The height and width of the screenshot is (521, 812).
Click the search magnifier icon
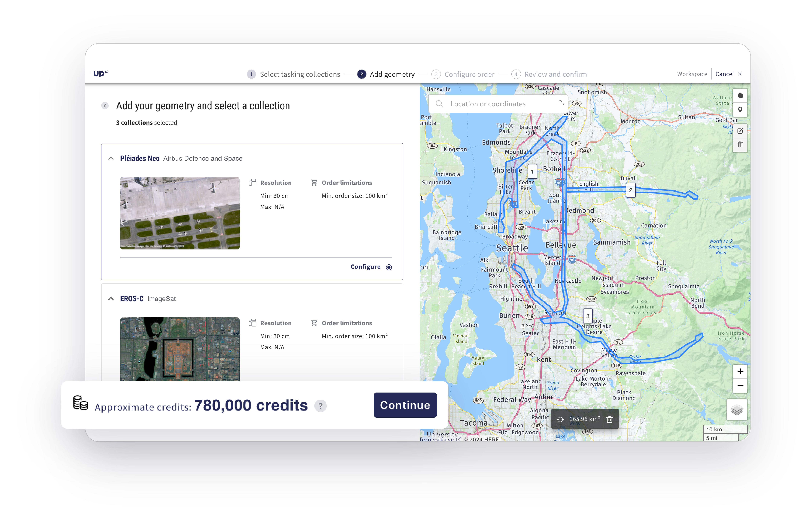coord(439,104)
